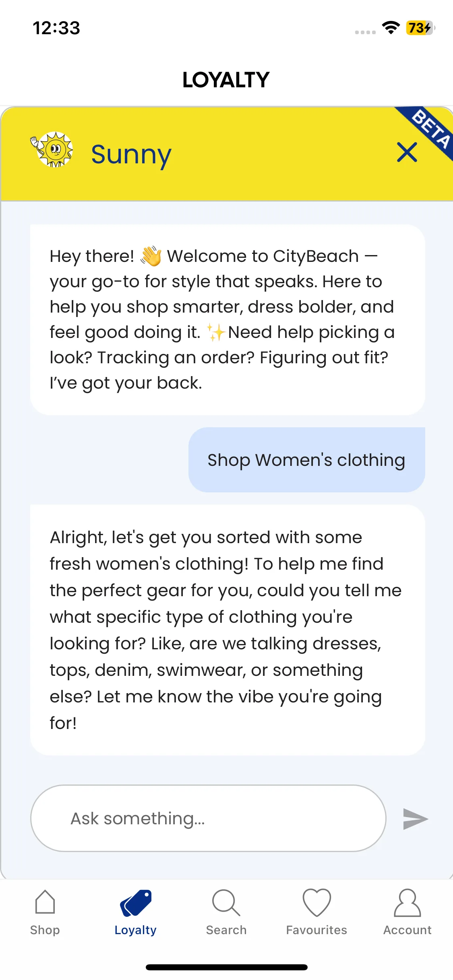Tap the Wi-Fi status icon
The height and width of the screenshot is (980, 453).
pyautogui.click(x=391, y=28)
